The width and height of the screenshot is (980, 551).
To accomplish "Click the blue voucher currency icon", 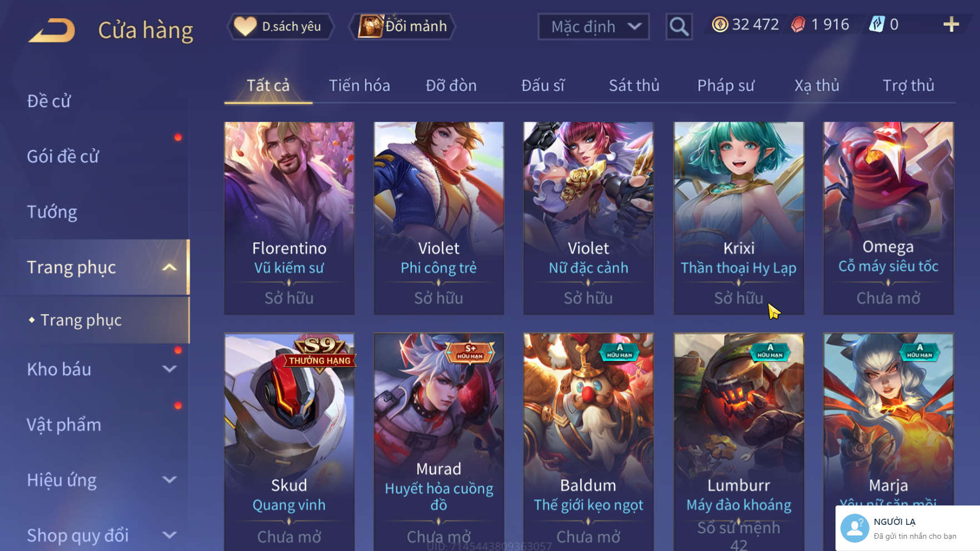I will pos(877,24).
